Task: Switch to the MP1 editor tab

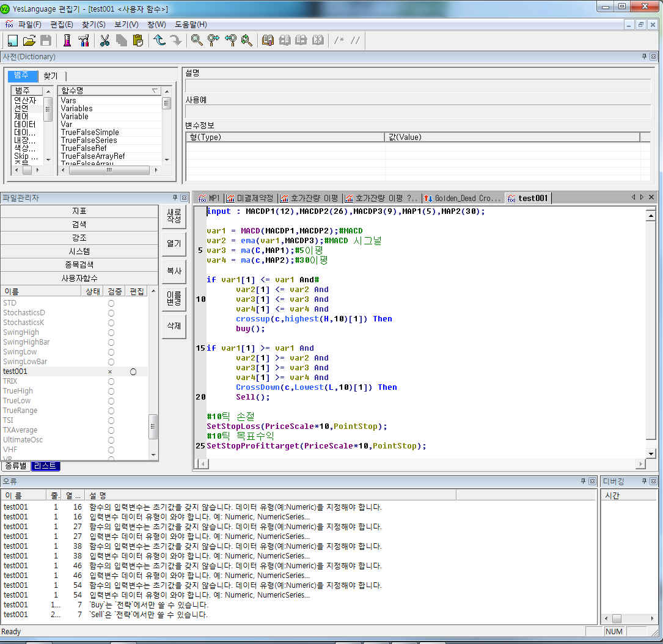Action: [210, 198]
